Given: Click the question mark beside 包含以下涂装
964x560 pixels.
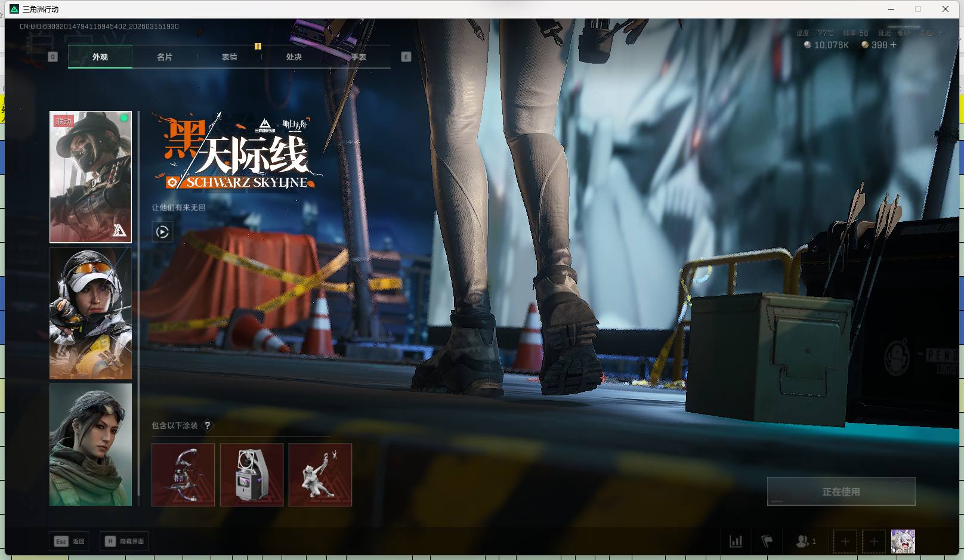Looking at the screenshot, I should pyautogui.click(x=208, y=425).
